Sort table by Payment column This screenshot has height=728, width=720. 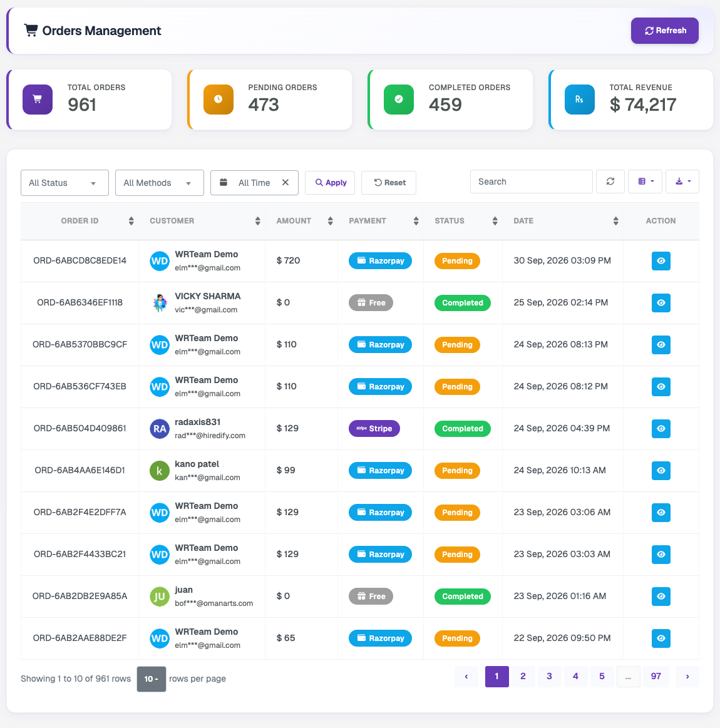click(x=381, y=221)
